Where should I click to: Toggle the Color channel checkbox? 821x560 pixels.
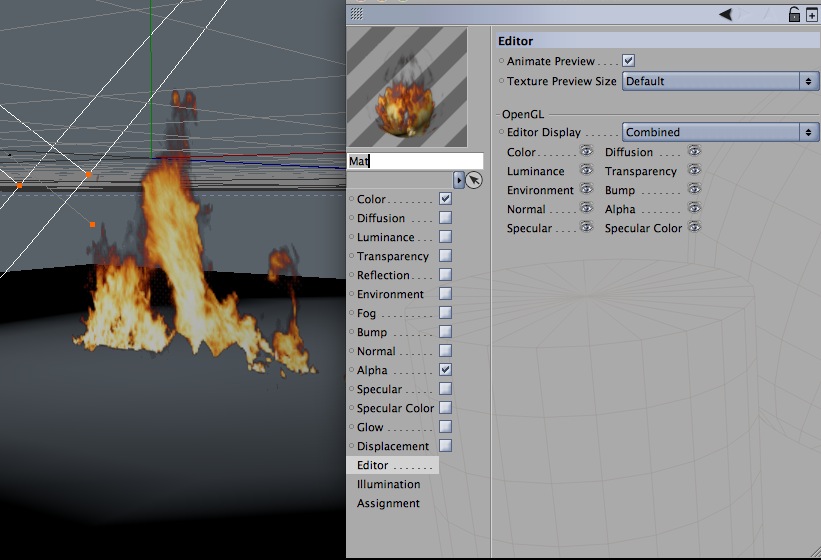(446, 199)
